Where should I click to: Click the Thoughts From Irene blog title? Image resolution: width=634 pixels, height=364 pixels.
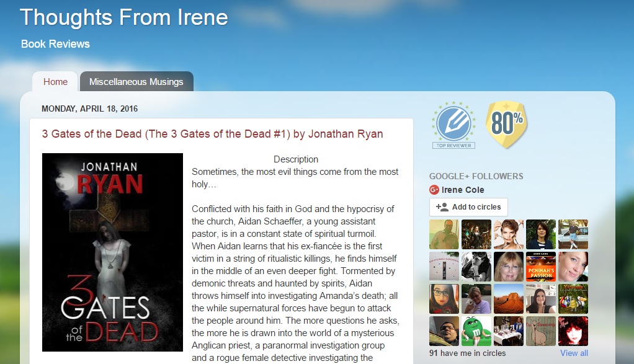click(x=123, y=17)
